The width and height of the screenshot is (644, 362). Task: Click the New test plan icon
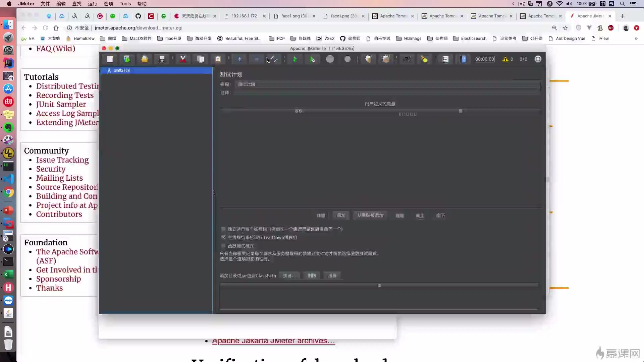click(x=110, y=59)
